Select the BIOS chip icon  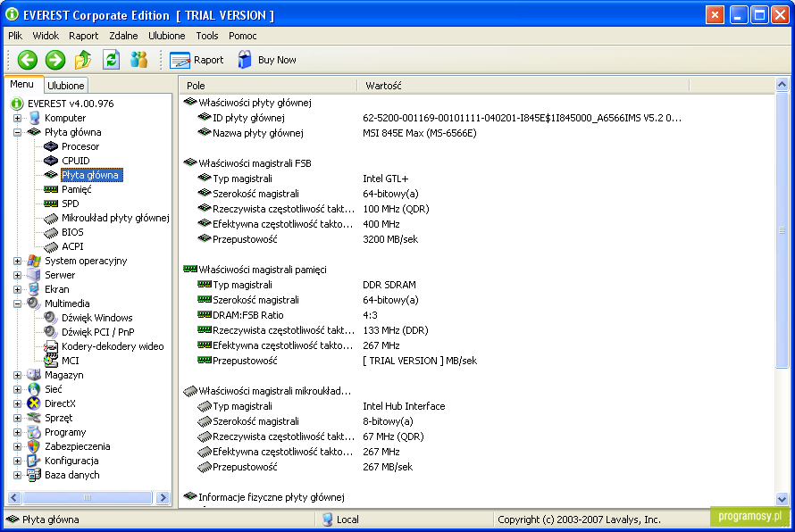click(x=51, y=233)
